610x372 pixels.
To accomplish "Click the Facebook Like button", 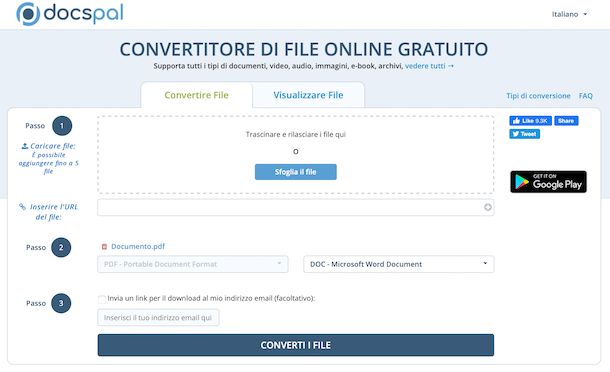I will 530,121.
